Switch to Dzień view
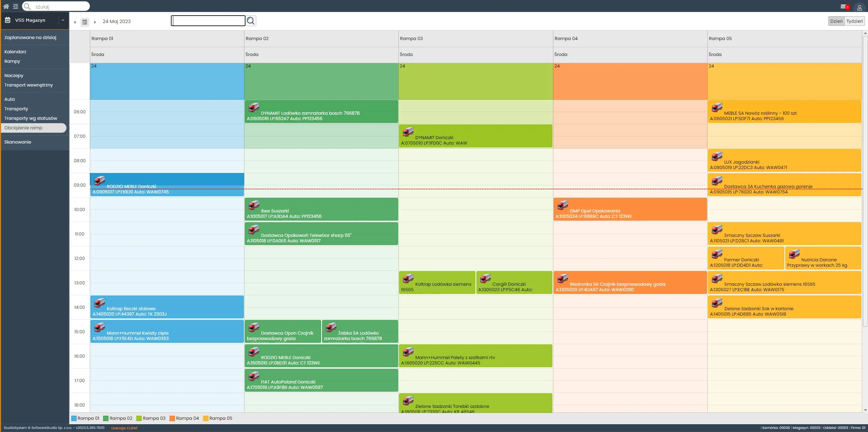The image size is (868, 432). 836,21
